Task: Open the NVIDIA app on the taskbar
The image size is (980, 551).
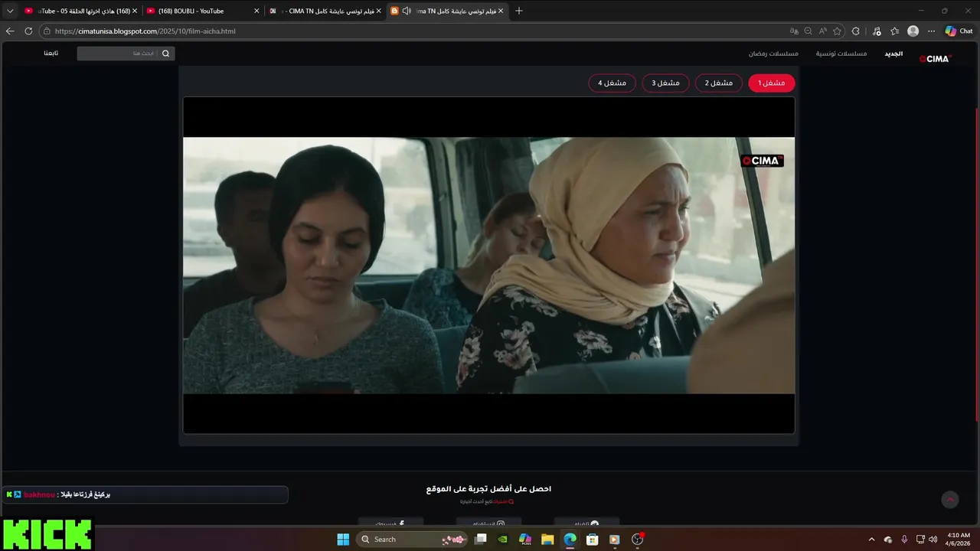Action: point(503,539)
